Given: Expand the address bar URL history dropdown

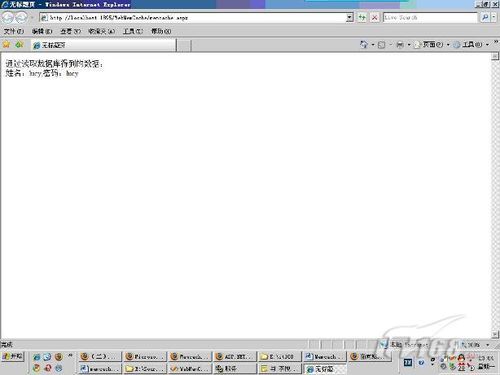Looking at the screenshot, I should point(349,17).
